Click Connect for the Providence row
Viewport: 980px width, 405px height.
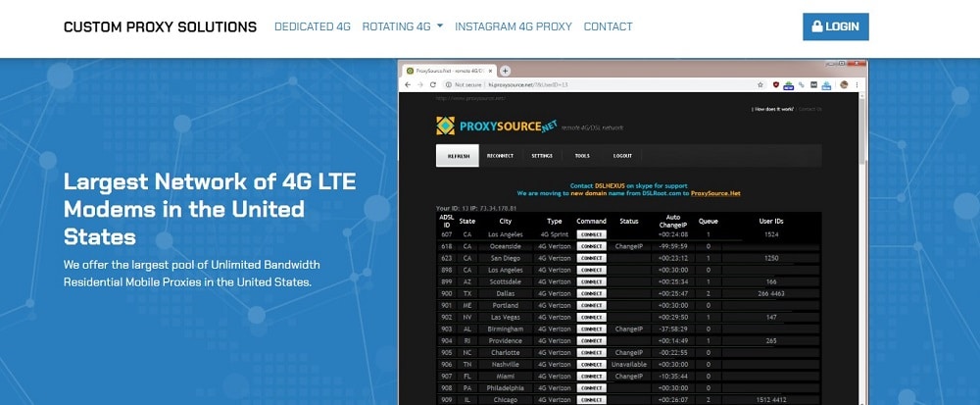click(x=591, y=340)
